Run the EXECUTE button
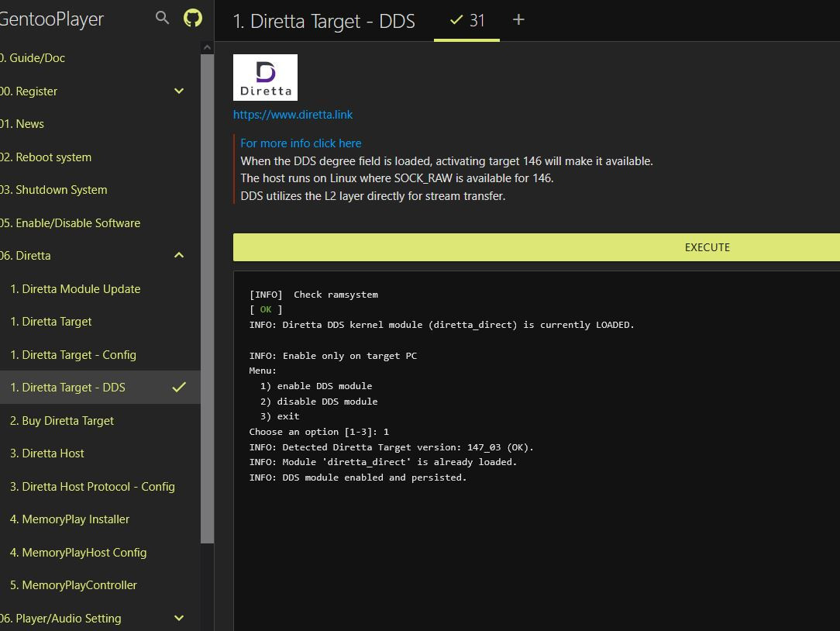This screenshot has height=631, width=840. pos(536,247)
